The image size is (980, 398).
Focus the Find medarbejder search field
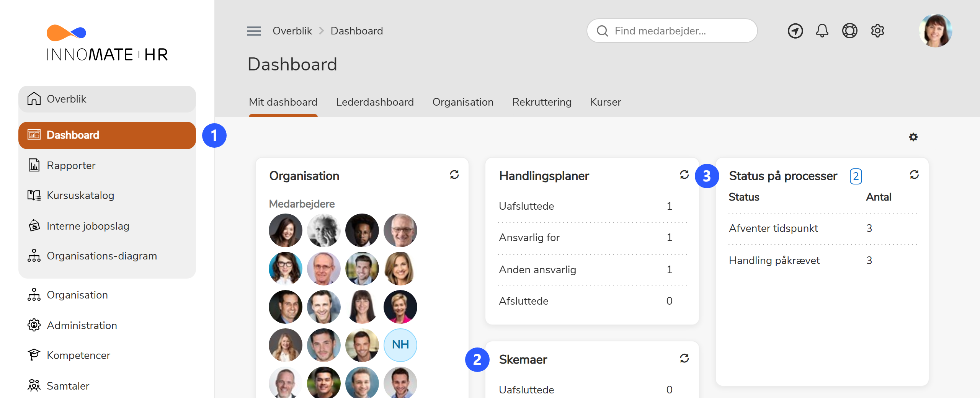pyautogui.click(x=672, y=31)
